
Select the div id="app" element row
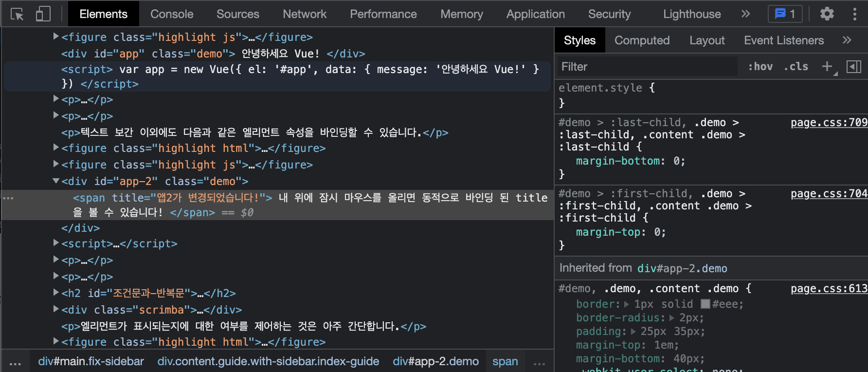[277, 54]
